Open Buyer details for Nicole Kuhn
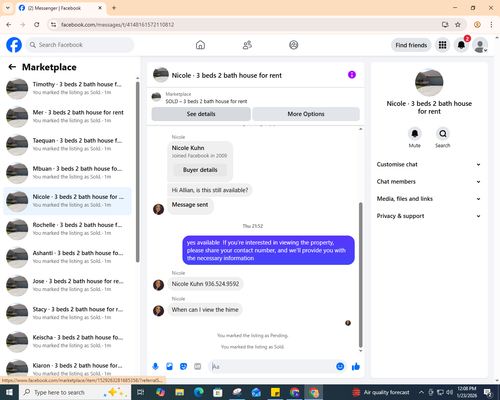The image size is (500, 400). 200,170
